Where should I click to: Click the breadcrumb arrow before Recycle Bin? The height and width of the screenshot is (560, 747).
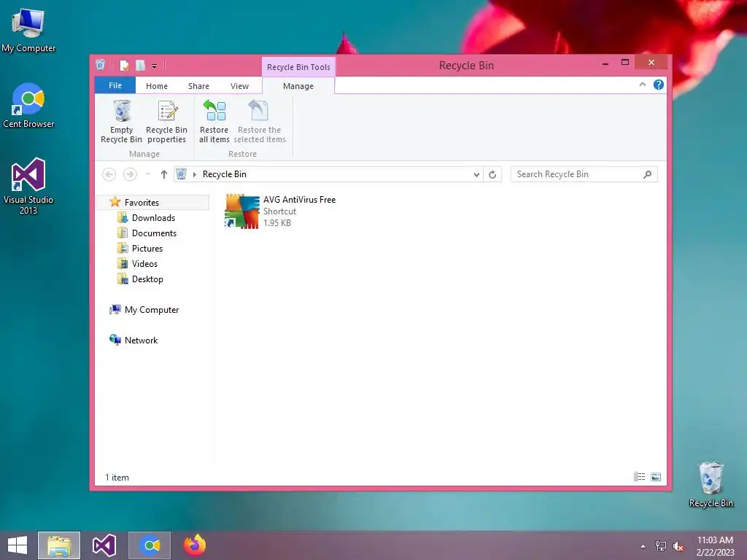pyautogui.click(x=194, y=175)
